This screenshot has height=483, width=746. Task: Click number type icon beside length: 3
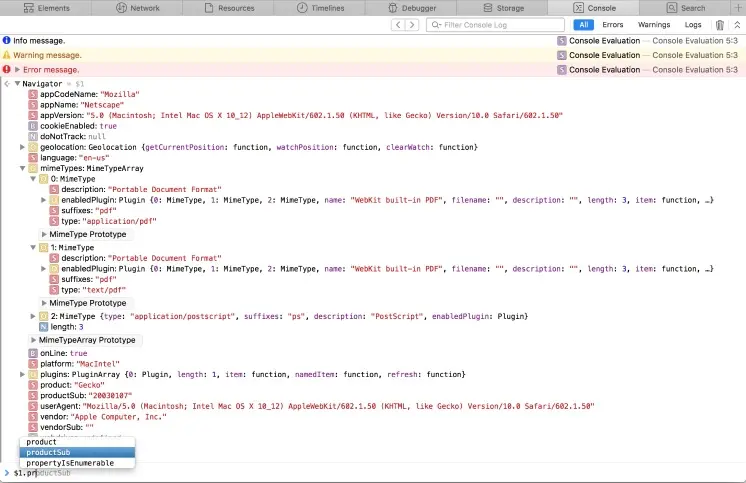coord(43,327)
